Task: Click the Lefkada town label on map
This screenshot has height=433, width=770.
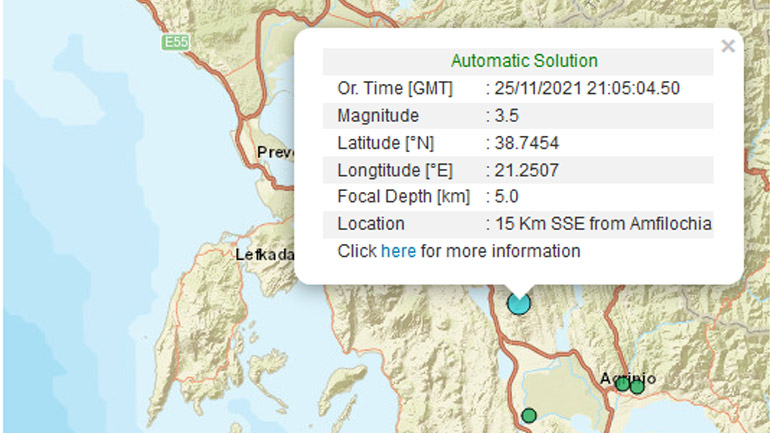Action: click(x=264, y=254)
